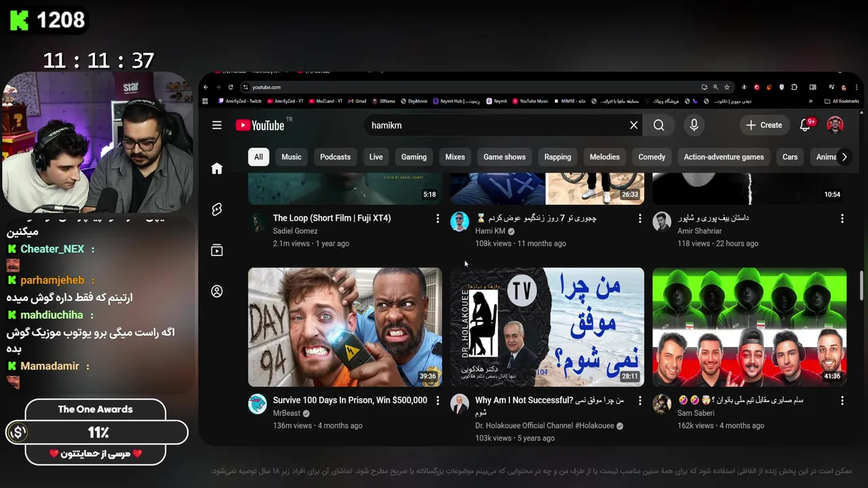
Task: Open the Gmail bookmark
Action: click(357, 101)
